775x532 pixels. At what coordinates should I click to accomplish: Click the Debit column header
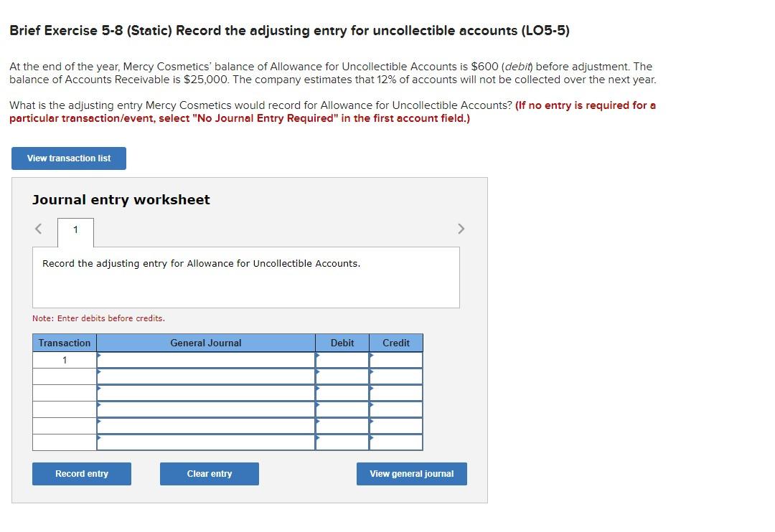coord(342,343)
